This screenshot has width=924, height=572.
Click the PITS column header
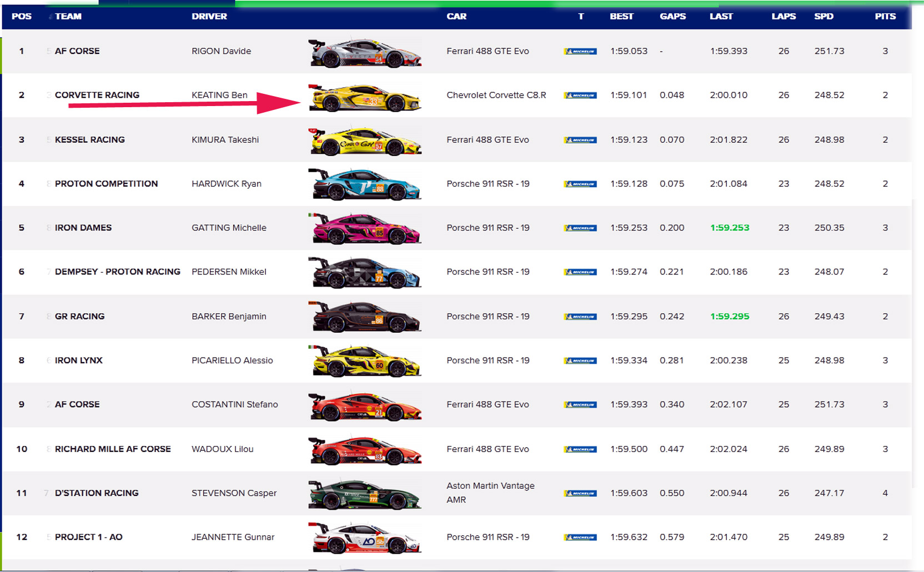point(885,16)
